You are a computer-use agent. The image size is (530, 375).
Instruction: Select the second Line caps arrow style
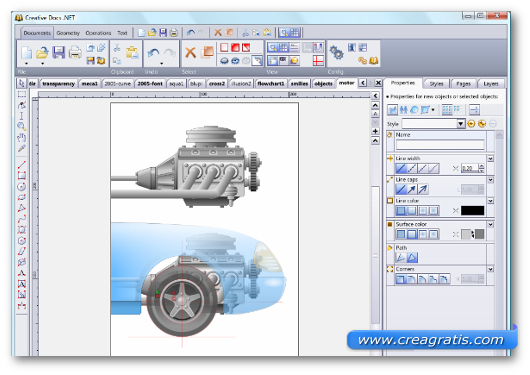click(x=412, y=189)
